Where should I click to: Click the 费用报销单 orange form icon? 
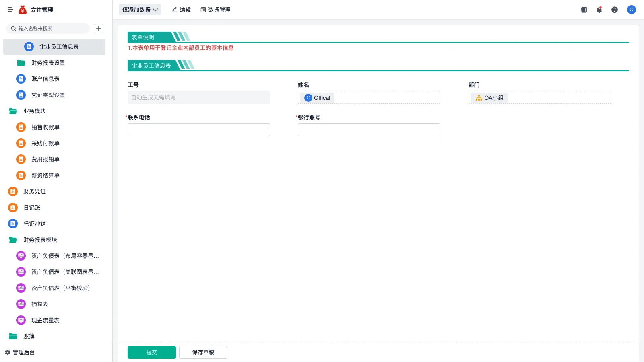coord(21,159)
